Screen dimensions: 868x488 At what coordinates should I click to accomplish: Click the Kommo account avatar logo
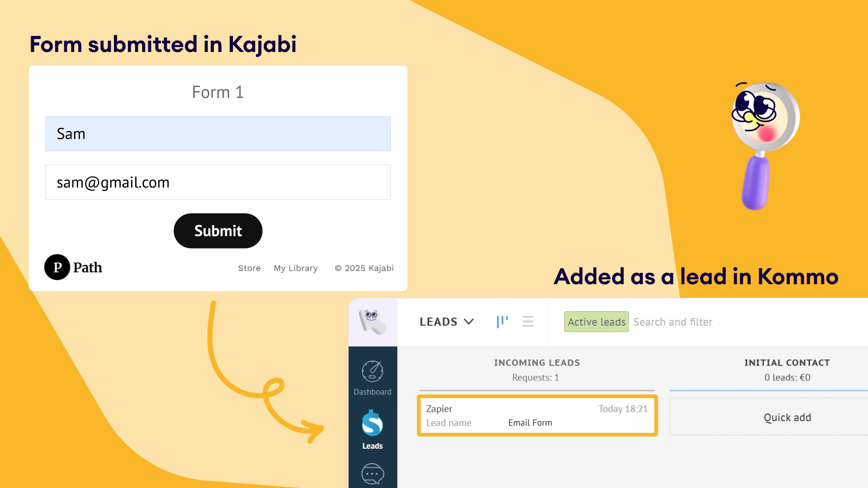tap(373, 322)
